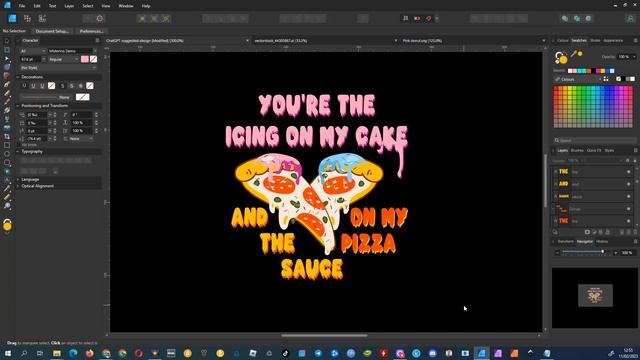This screenshot has width=640, height=360.
Task: Open the File menu
Action: 22,6
